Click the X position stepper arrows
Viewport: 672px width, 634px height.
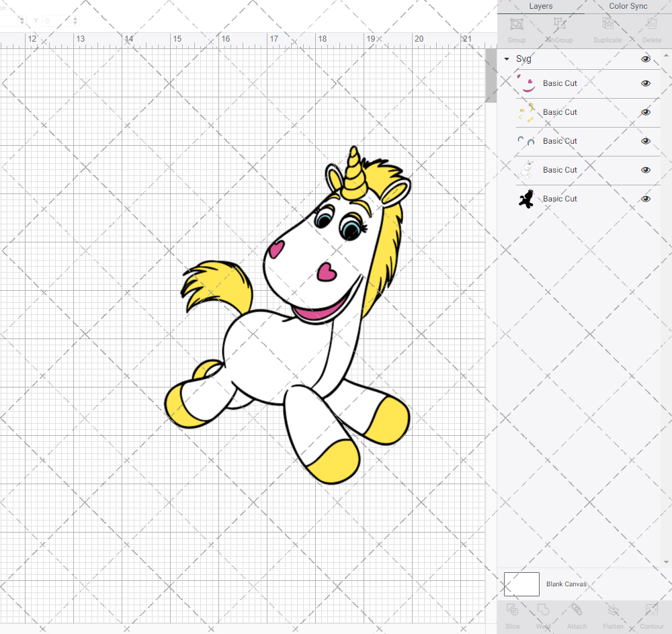[x=22, y=21]
